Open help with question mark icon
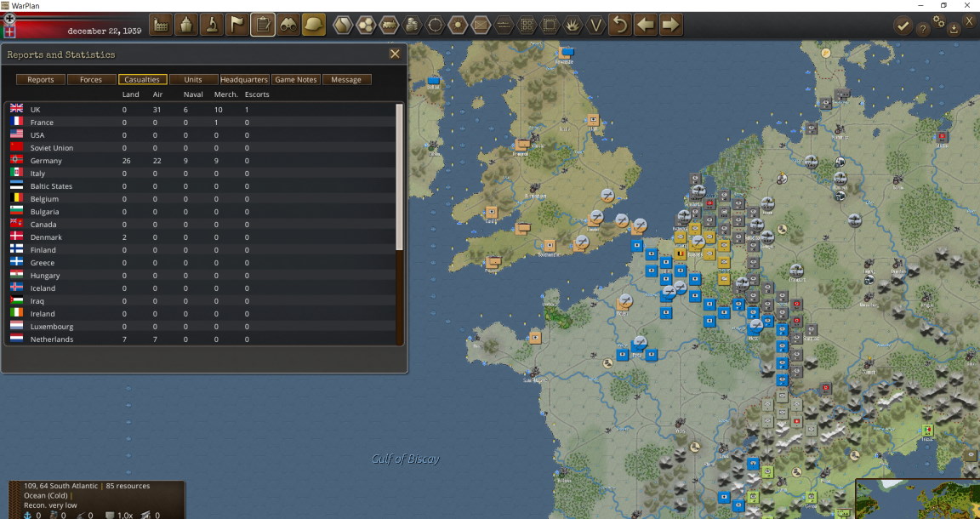980x519 pixels. (x=922, y=29)
